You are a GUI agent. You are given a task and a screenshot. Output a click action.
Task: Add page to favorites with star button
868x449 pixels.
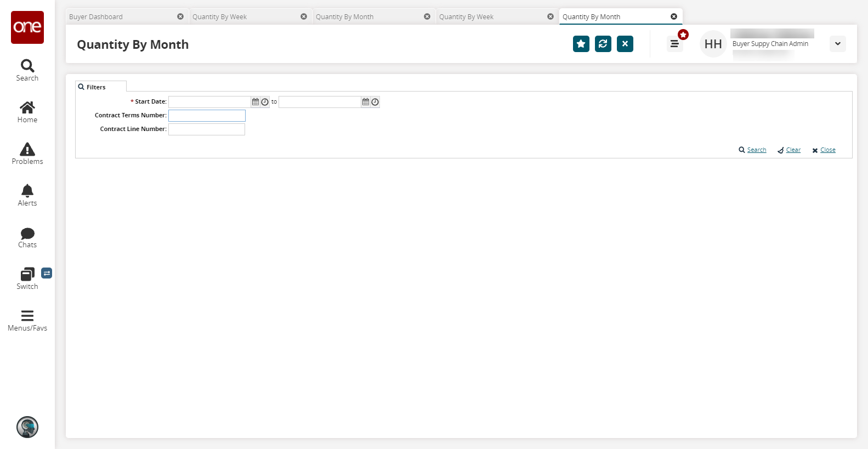tap(581, 44)
